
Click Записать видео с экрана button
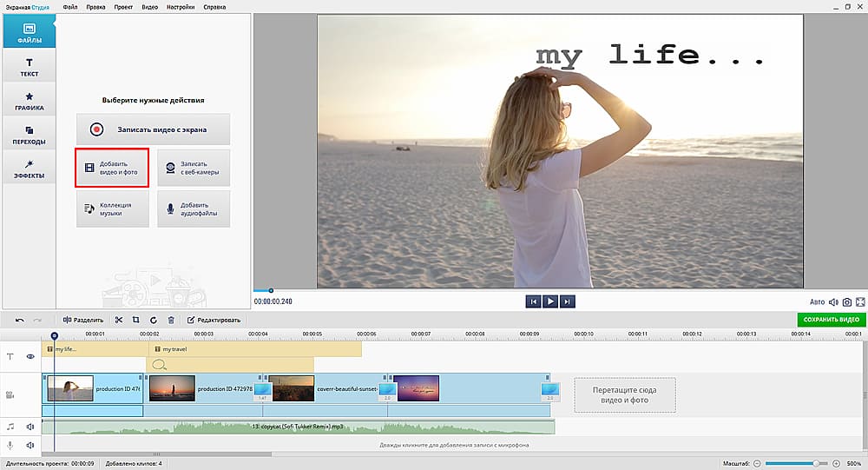click(x=154, y=129)
